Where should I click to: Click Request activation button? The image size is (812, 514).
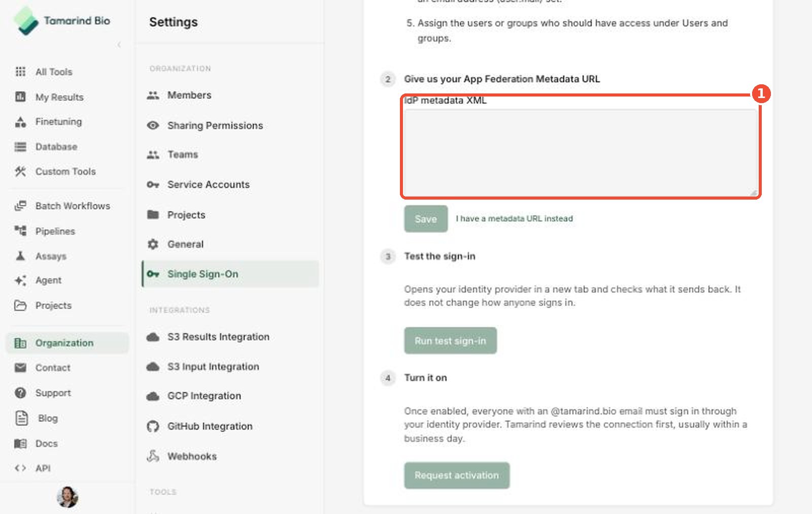coord(457,475)
